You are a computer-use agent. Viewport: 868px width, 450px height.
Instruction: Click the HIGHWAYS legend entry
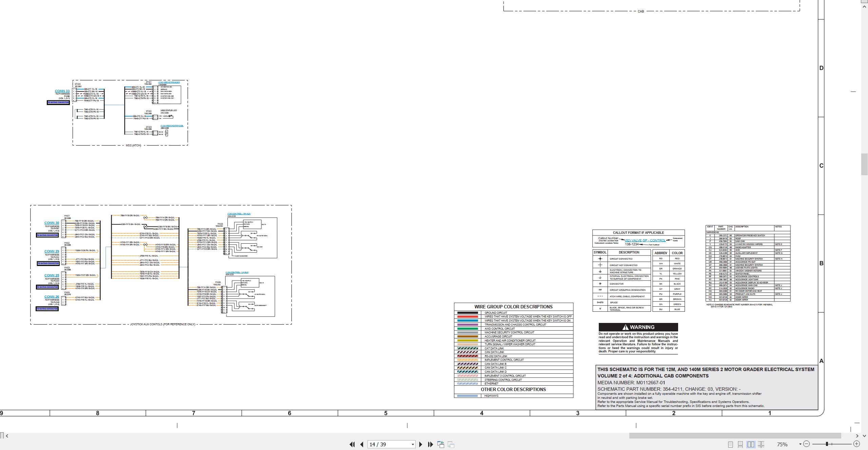[x=514, y=396]
